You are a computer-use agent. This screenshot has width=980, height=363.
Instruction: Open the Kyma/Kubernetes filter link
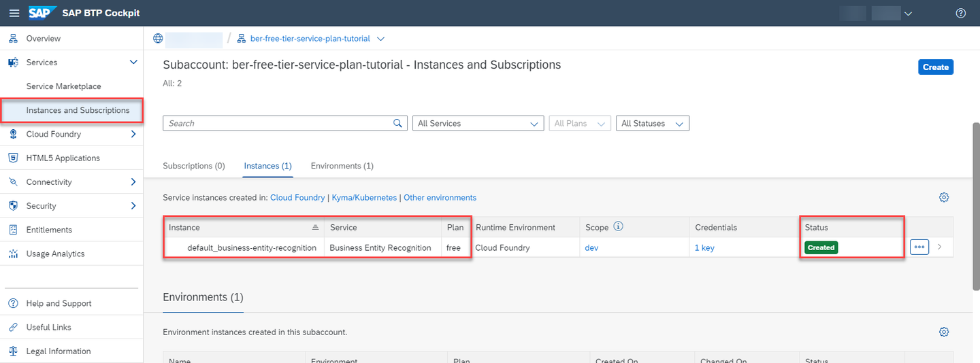pos(364,198)
